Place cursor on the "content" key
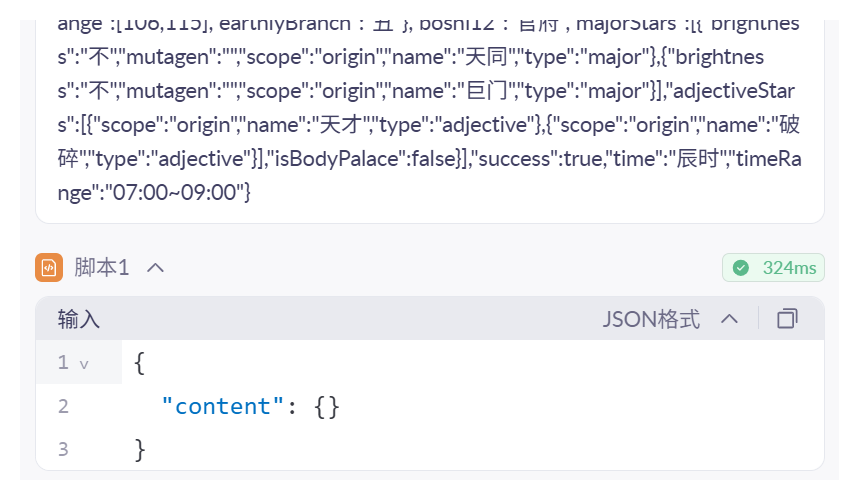The height and width of the screenshot is (480, 862). [222, 406]
